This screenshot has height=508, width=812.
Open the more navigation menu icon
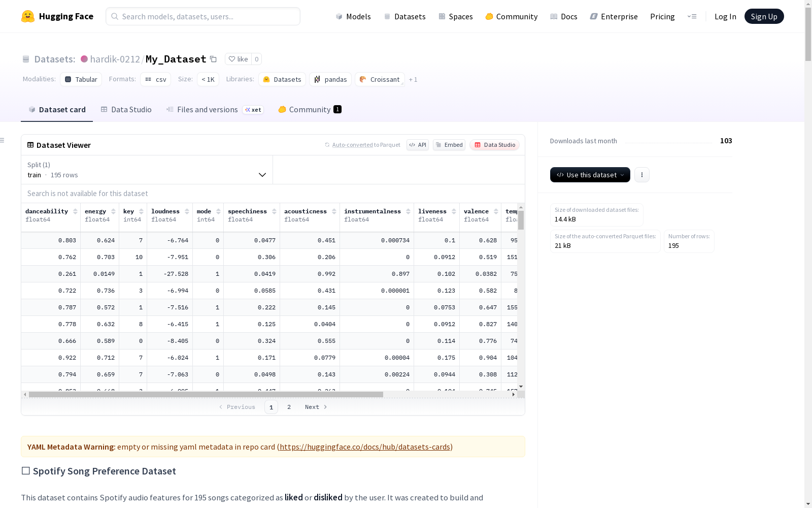pos(692,16)
